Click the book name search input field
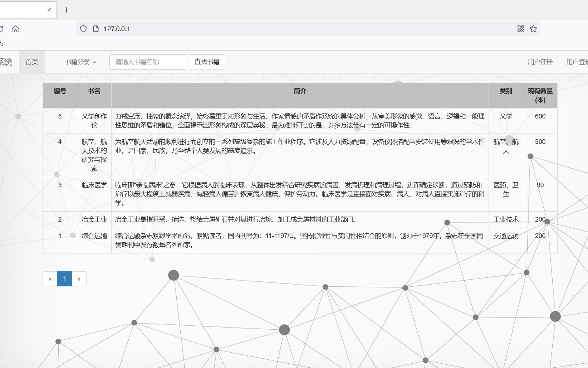 (148, 62)
